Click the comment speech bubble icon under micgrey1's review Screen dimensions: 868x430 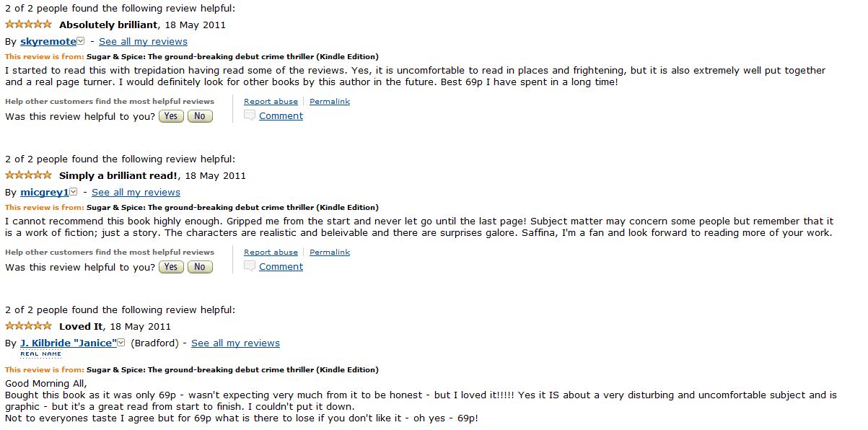(x=250, y=266)
